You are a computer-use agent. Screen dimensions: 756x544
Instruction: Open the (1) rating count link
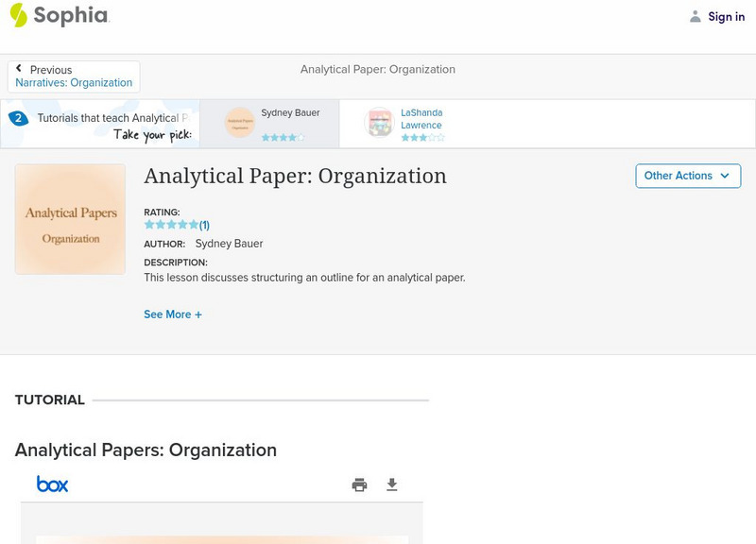coord(204,225)
